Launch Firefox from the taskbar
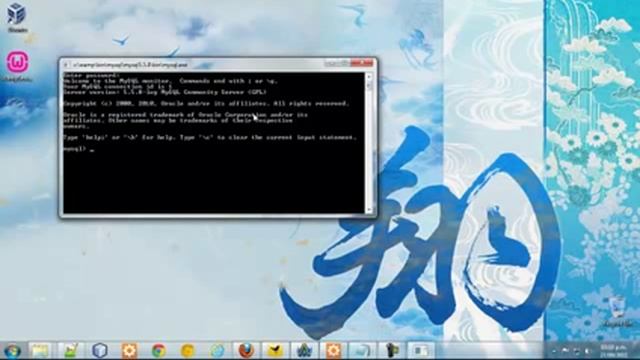The width and height of the screenshot is (640, 360). 246,351
